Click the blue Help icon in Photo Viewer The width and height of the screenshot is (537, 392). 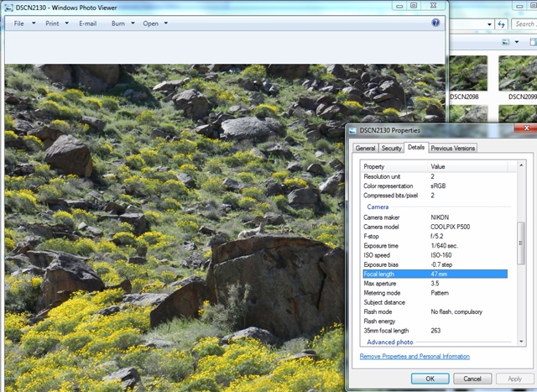tap(435, 24)
